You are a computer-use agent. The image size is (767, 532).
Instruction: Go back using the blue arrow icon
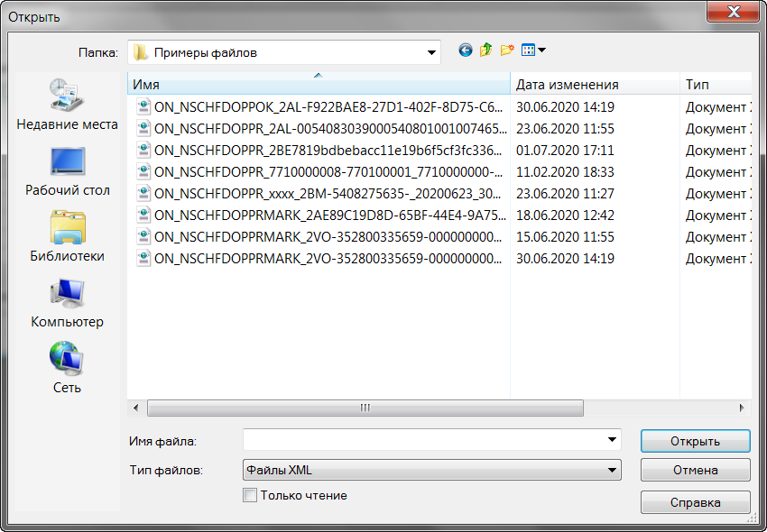(466, 50)
